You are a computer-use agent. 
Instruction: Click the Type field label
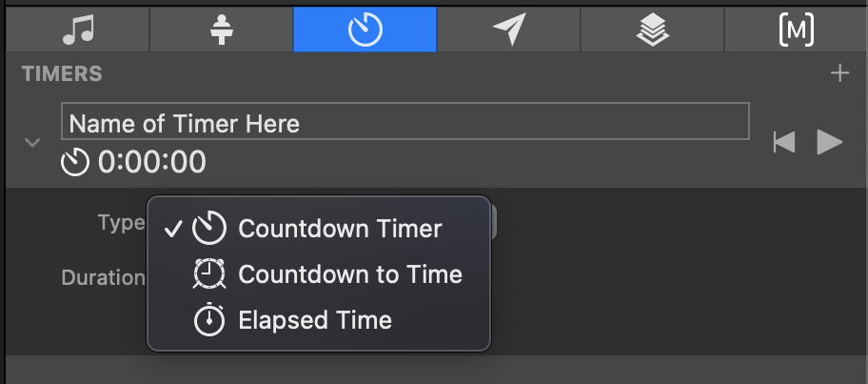click(120, 222)
